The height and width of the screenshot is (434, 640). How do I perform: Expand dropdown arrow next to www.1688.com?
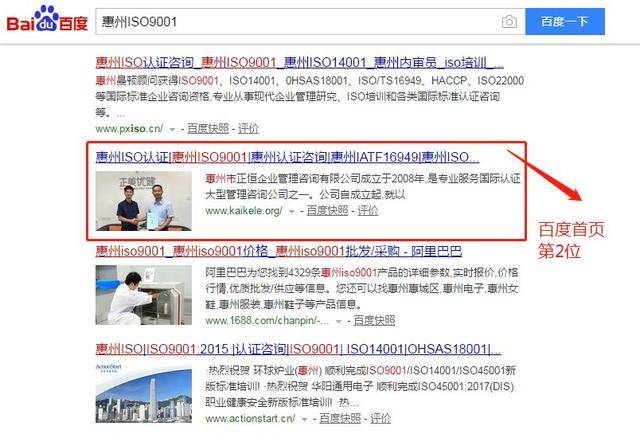click(338, 321)
